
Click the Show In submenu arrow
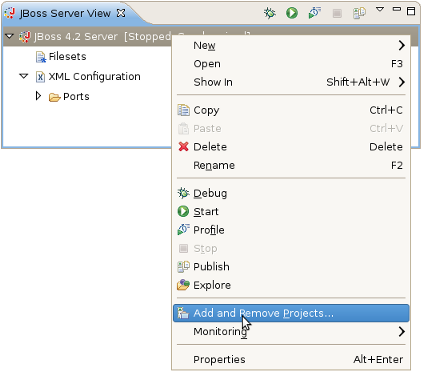(x=401, y=82)
